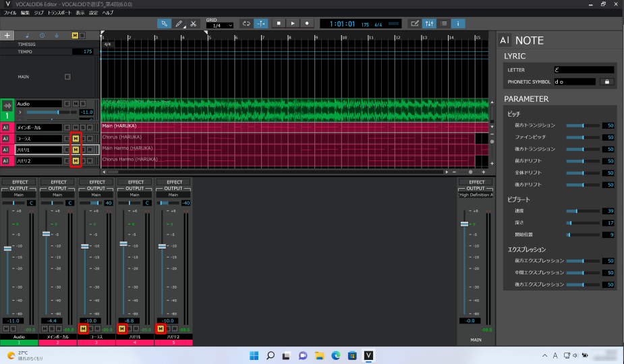Select the scissors split tool
Screen dimensions: 624x364
[193, 23]
